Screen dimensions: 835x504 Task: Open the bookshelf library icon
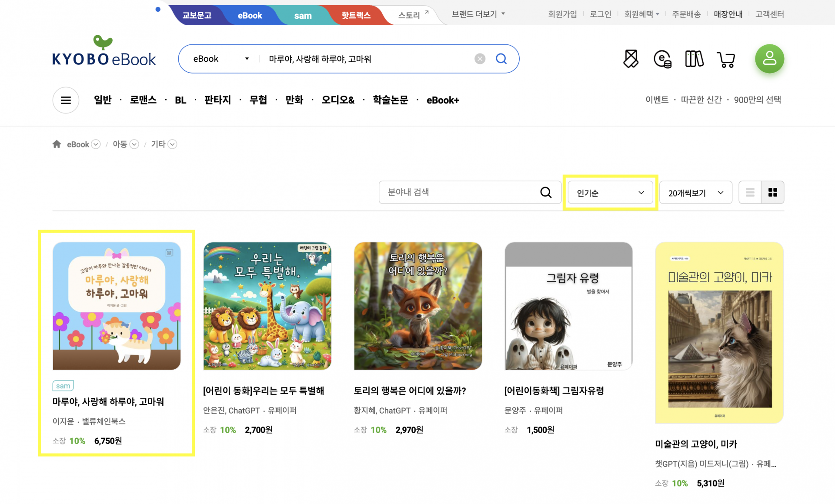pyautogui.click(x=694, y=59)
